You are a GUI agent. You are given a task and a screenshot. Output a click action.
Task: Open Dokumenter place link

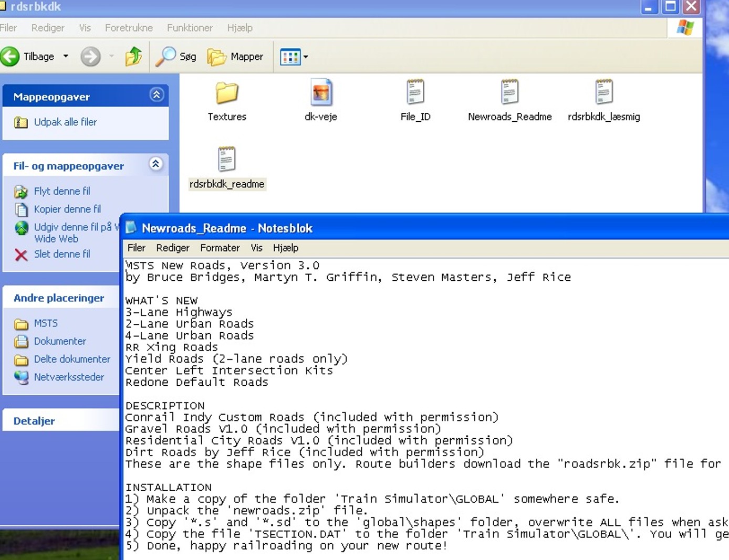coord(60,341)
